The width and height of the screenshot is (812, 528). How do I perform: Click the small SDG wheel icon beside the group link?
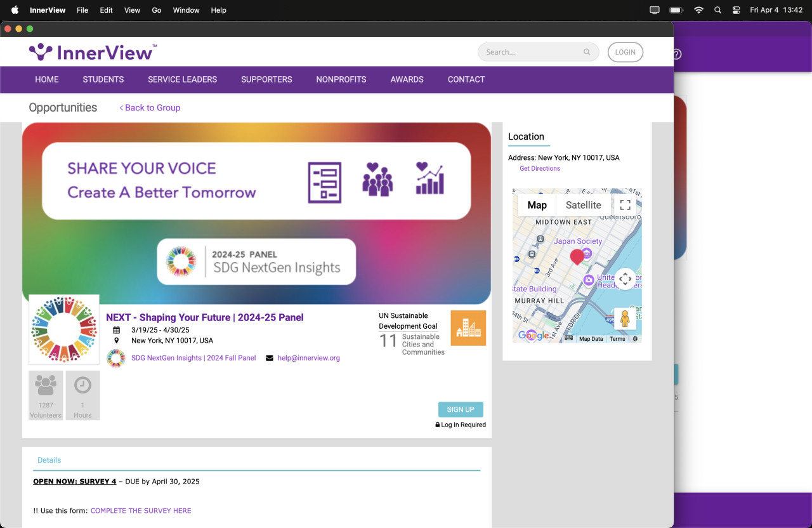115,358
